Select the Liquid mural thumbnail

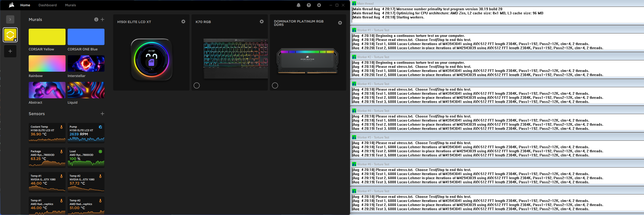[x=86, y=90]
